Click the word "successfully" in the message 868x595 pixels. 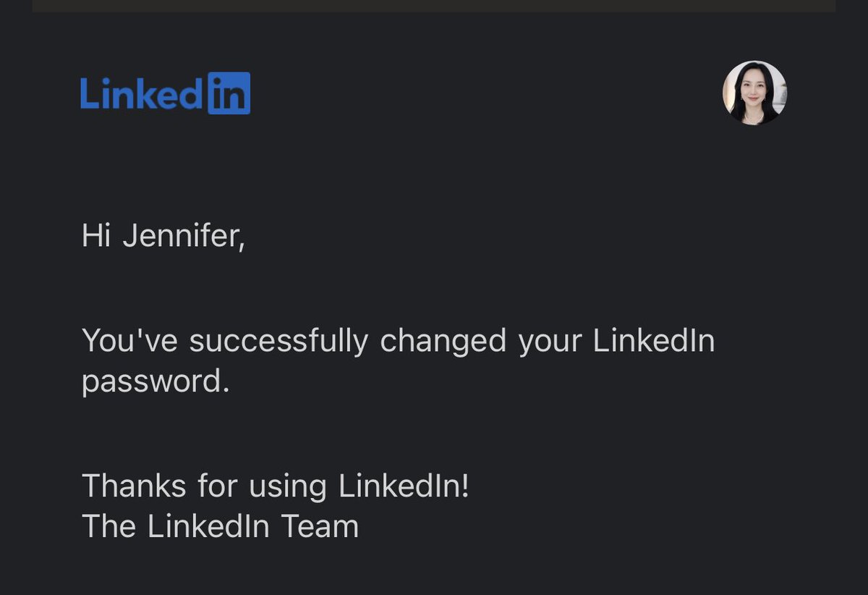(x=279, y=342)
